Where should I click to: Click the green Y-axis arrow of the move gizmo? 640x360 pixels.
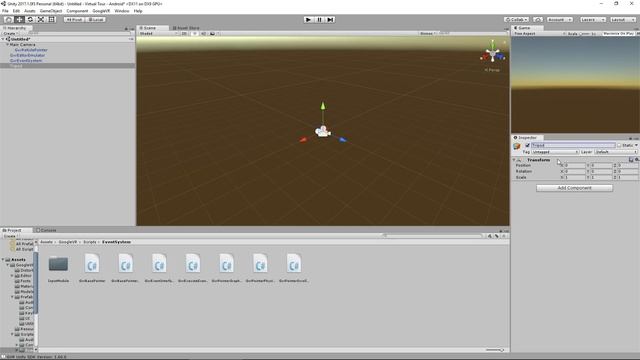coord(323,106)
